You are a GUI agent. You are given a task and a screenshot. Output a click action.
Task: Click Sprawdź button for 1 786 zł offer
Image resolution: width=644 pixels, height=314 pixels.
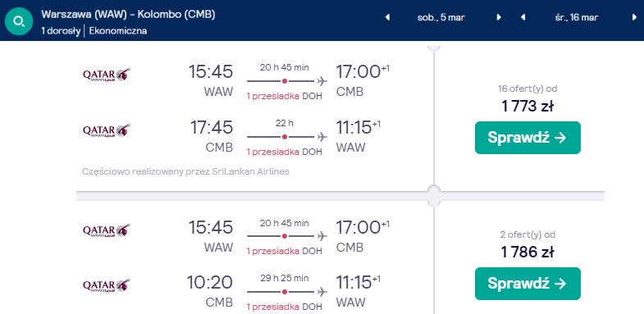[x=528, y=284]
